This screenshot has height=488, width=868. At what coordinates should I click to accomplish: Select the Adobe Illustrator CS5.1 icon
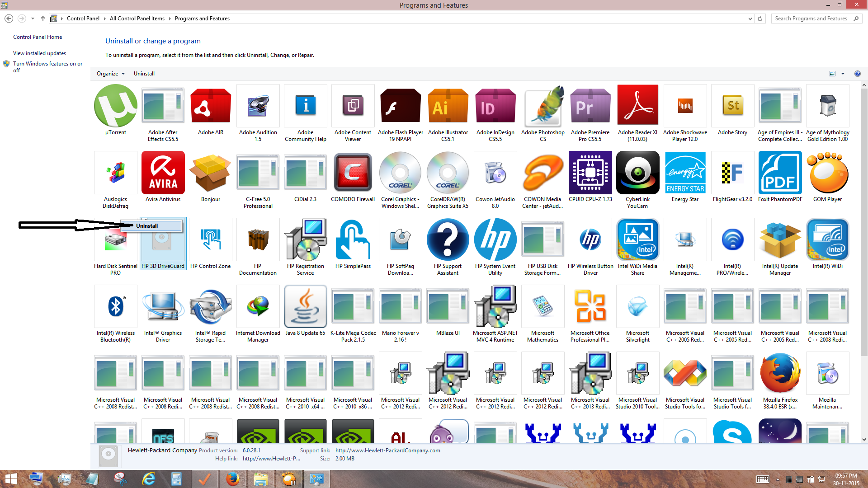click(x=448, y=107)
